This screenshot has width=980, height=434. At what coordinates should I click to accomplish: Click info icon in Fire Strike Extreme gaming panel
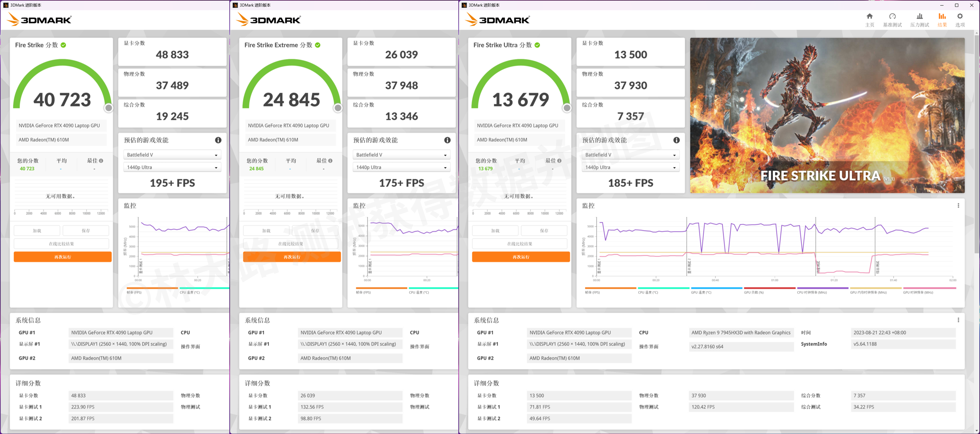coord(447,140)
